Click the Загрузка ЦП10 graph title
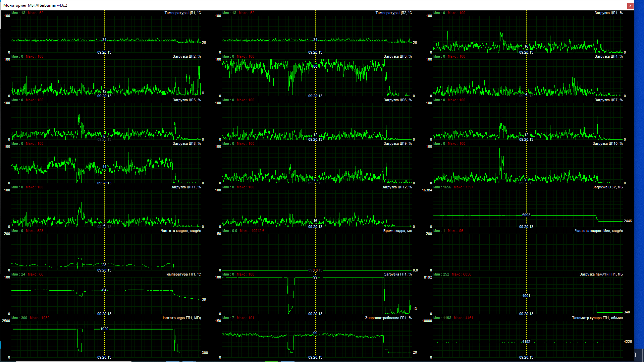This screenshot has width=644, height=362. click(x=607, y=143)
